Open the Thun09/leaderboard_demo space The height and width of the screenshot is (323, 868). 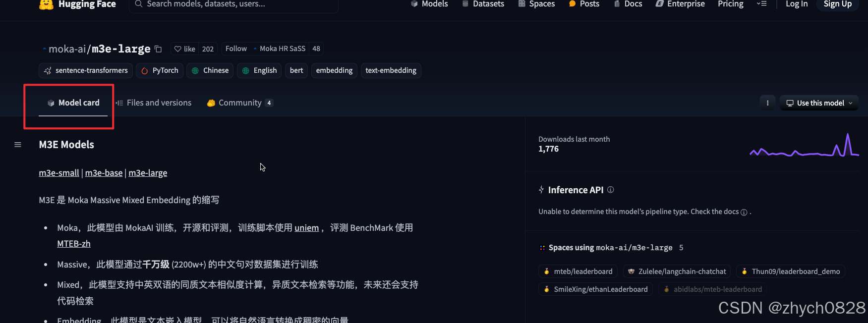click(791, 271)
